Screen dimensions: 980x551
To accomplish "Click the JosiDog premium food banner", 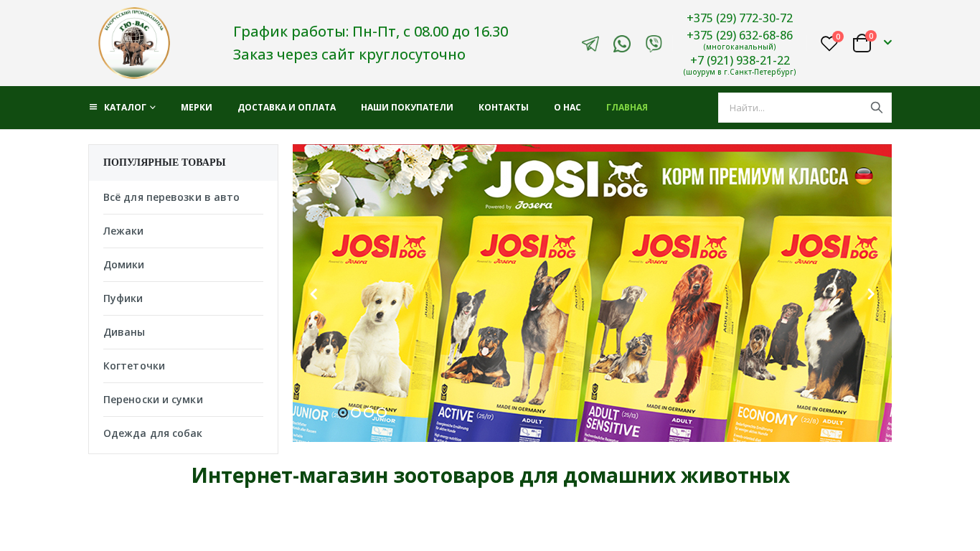I will click(x=592, y=293).
